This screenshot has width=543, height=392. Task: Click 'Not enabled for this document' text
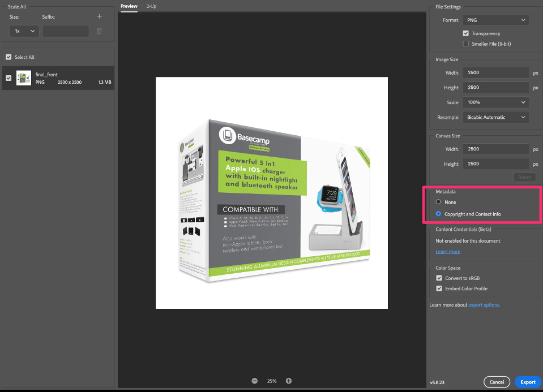pyautogui.click(x=468, y=241)
